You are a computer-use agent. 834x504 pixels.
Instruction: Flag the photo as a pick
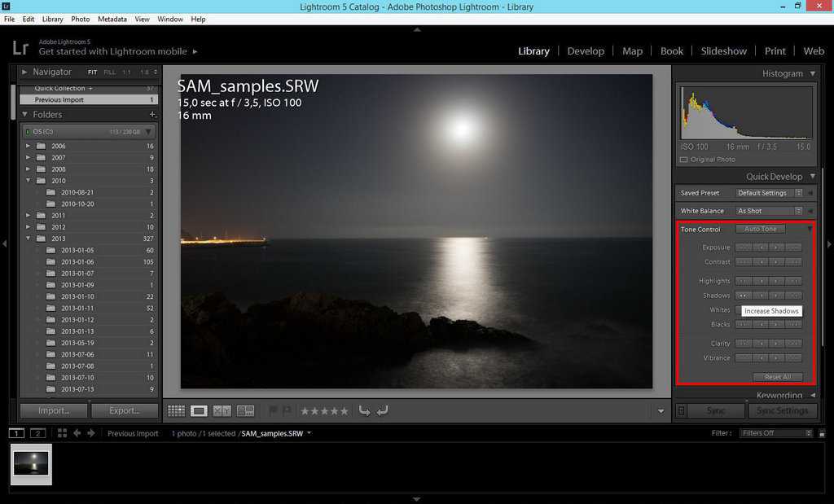coord(273,411)
